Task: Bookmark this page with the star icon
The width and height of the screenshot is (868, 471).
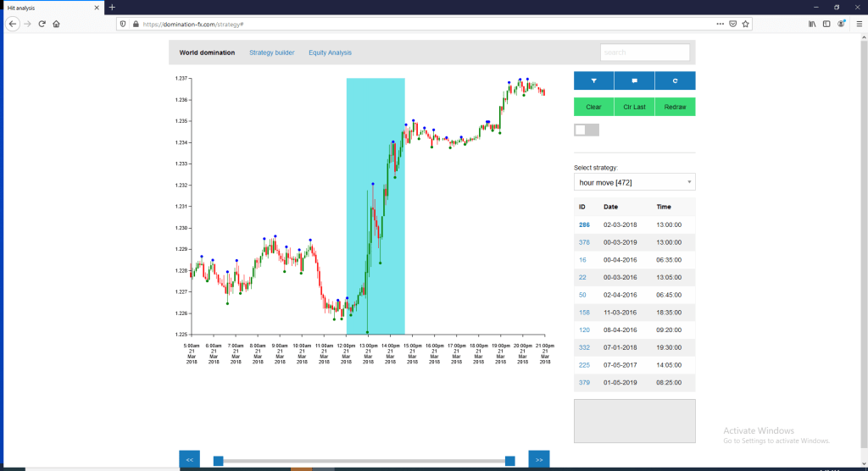Action: (x=746, y=24)
